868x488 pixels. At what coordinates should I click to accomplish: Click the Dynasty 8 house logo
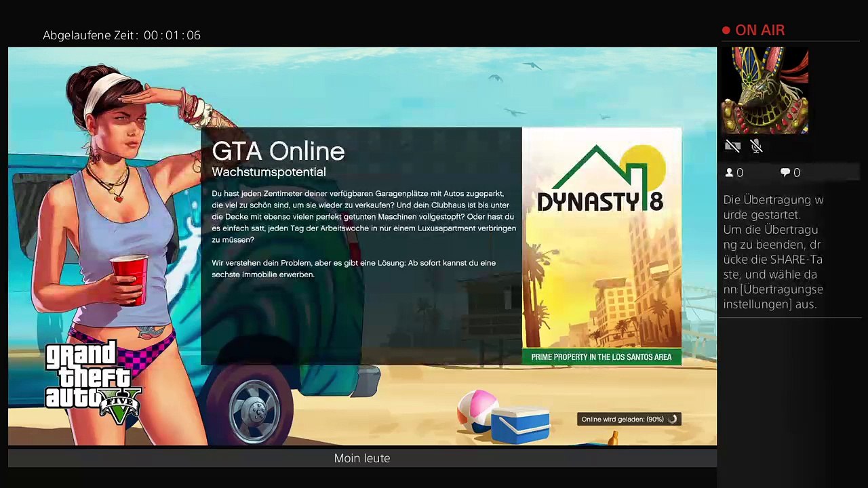pyautogui.click(x=601, y=178)
